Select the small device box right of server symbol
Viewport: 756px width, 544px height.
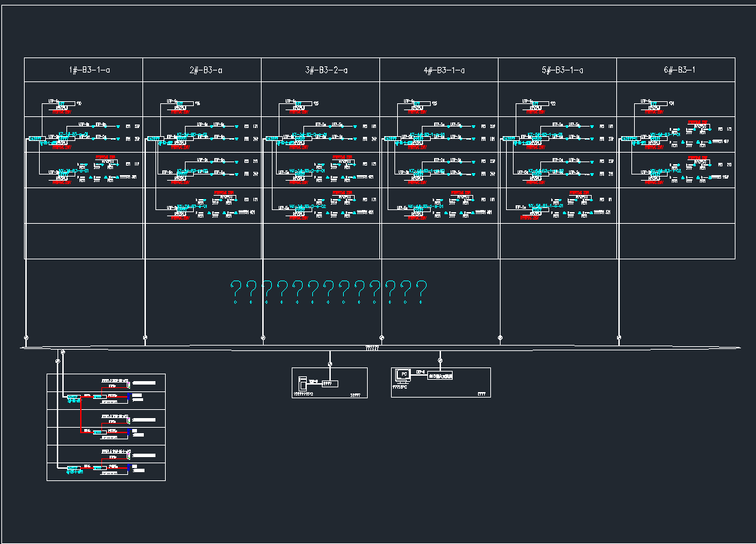(330, 384)
